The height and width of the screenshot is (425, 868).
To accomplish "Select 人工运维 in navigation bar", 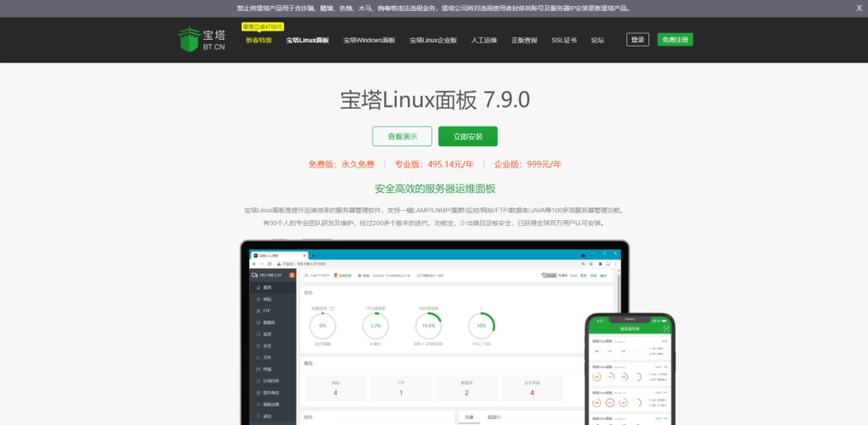I will point(484,40).
